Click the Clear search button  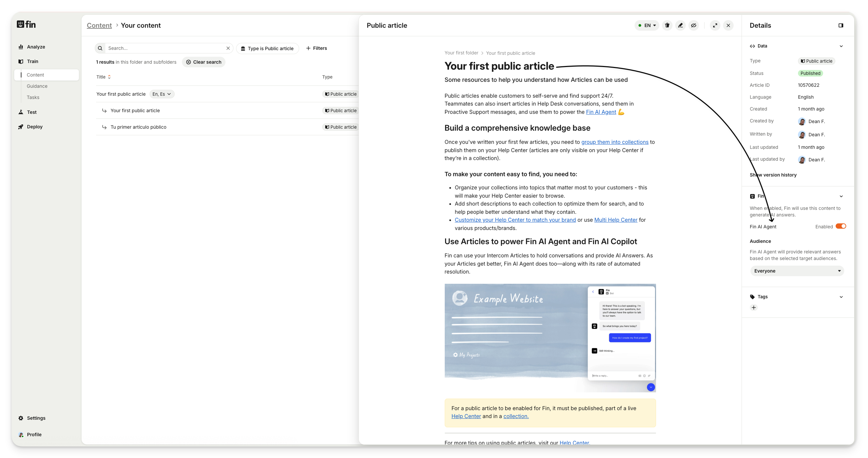click(x=203, y=62)
